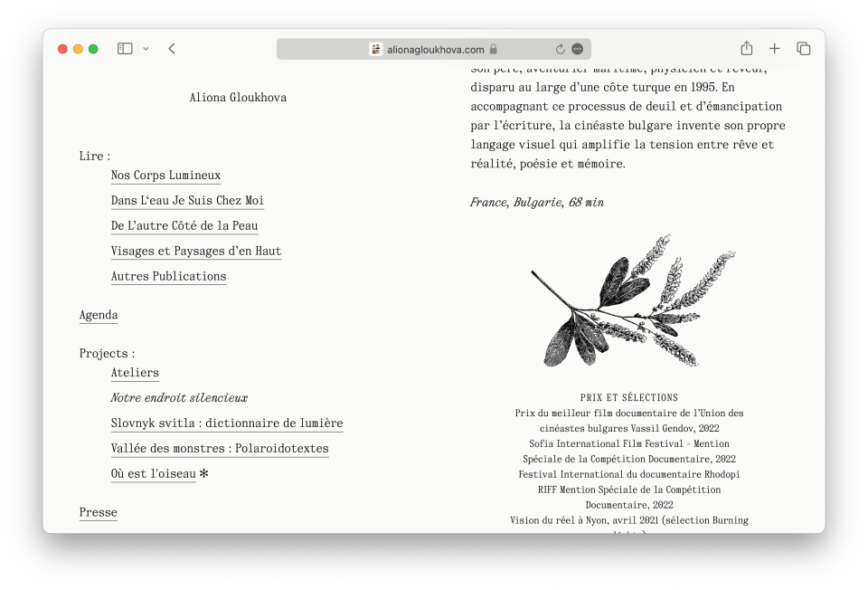Focus the alionagloukhova.com address field
The image size is (868, 590).
(434, 49)
